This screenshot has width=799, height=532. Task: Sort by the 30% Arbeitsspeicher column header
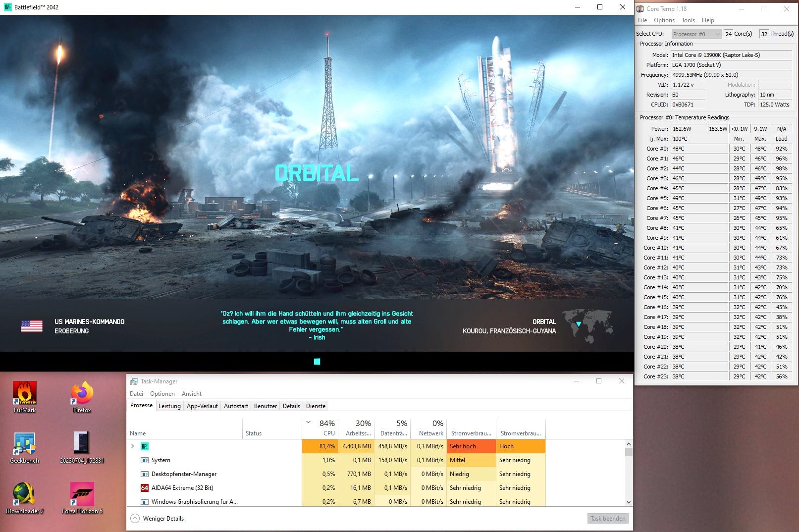point(356,429)
